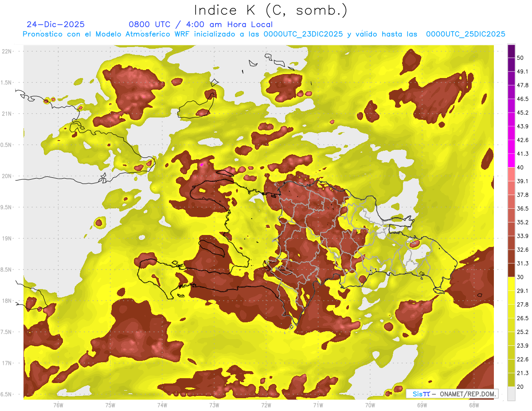Click the latitude label "22N"
Image resolution: width=532 pixels, height=411 pixels.
pos(6,51)
